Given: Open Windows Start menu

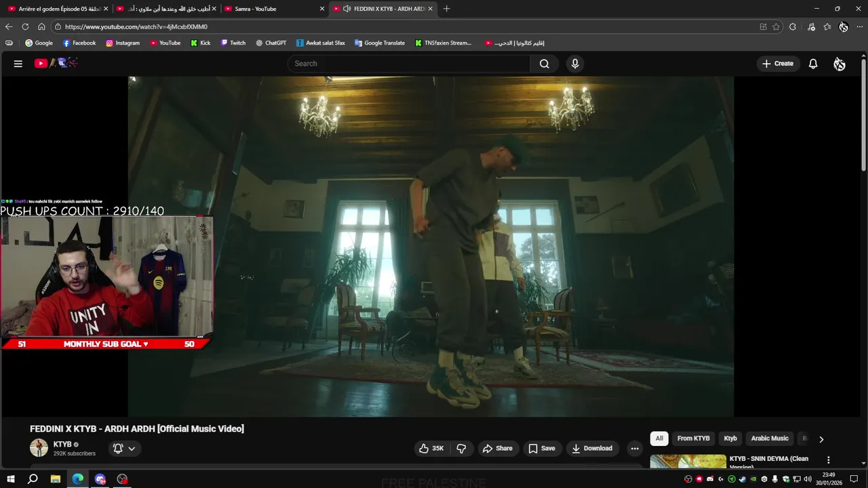Looking at the screenshot, I should (x=10, y=479).
